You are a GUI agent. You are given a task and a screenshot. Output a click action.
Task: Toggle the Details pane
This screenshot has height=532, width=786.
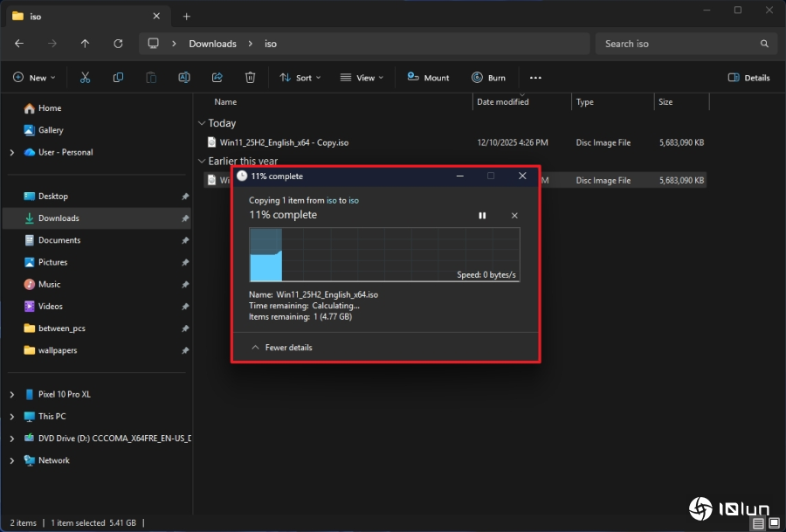pos(749,78)
